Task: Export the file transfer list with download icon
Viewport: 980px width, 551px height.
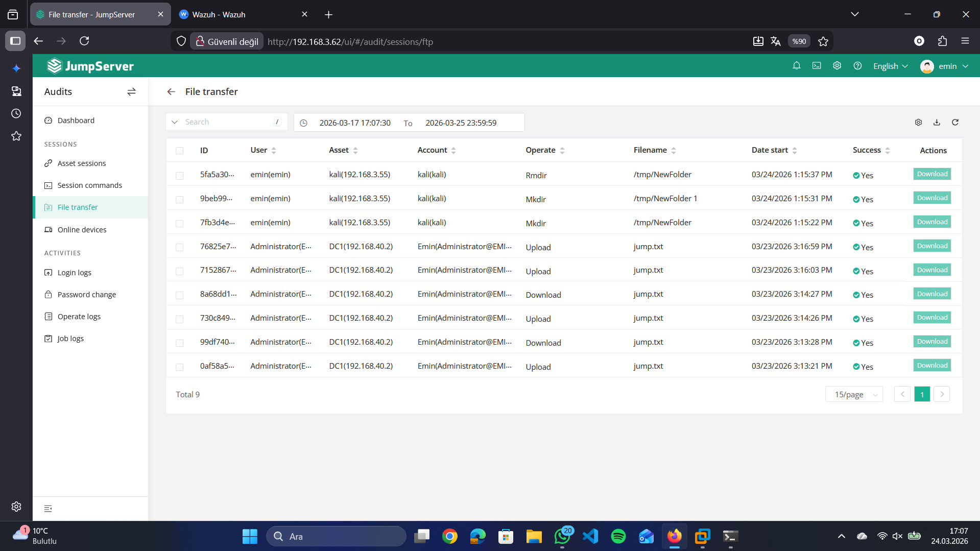Action: pos(937,123)
